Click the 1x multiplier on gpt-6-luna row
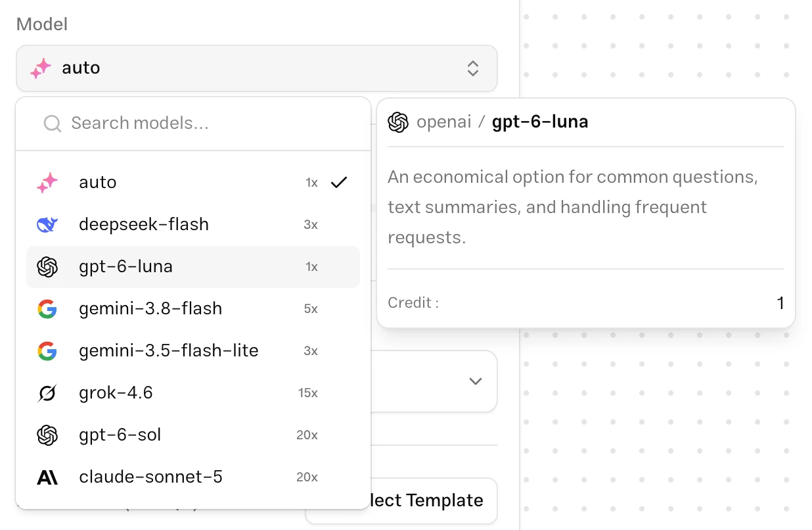 [311, 267]
